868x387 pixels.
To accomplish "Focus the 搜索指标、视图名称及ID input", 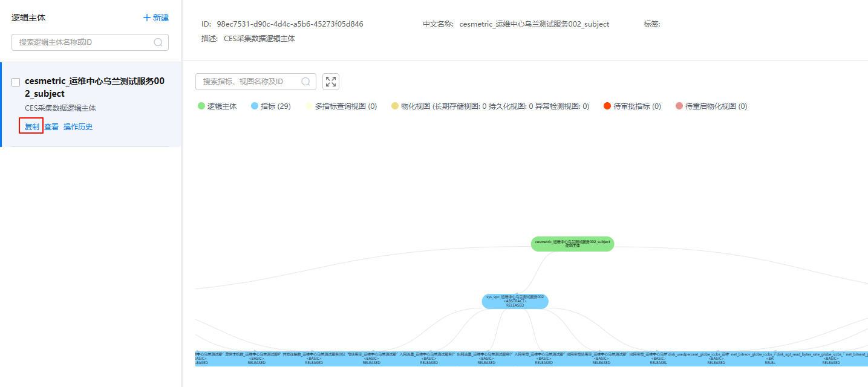I will pos(248,82).
